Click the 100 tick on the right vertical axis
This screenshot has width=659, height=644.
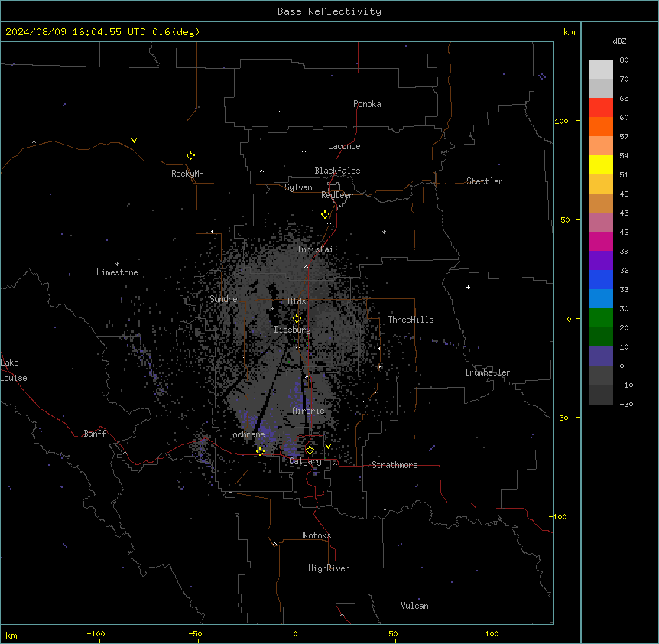pyautogui.click(x=561, y=121)
